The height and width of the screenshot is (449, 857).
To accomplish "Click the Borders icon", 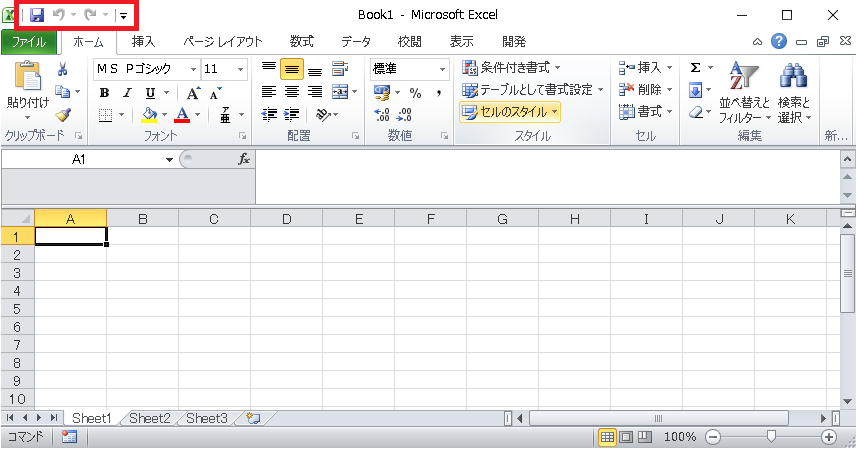I will [105, 115].
